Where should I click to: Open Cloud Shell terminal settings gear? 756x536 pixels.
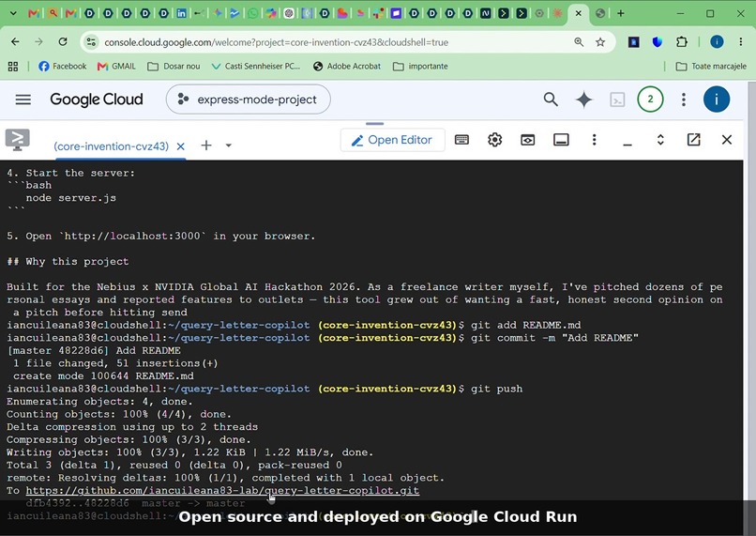coord(494,140)
